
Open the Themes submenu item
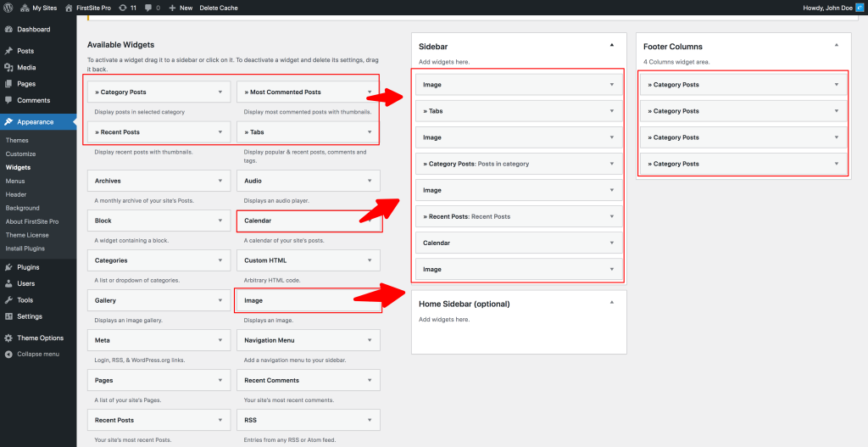(17, 140)
